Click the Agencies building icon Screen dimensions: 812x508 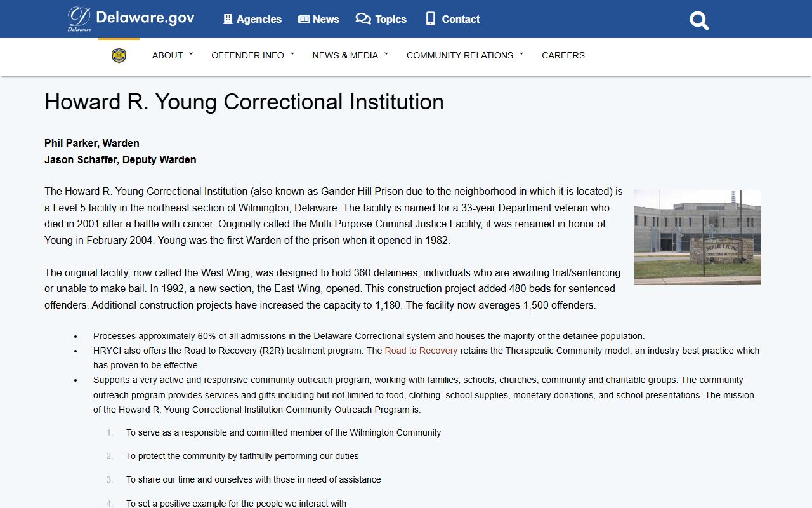tap(228, 19)
